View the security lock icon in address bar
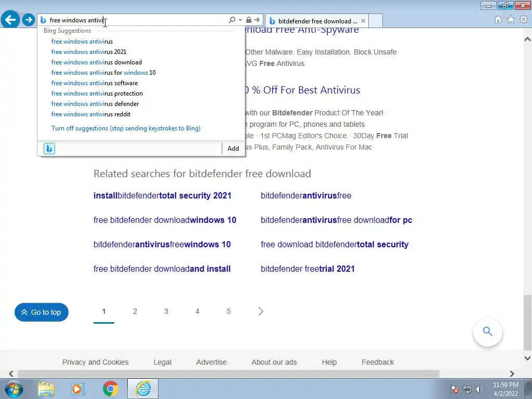Viewport: 532px width, 399px height. pyautogui.click(x=249, y=20)
